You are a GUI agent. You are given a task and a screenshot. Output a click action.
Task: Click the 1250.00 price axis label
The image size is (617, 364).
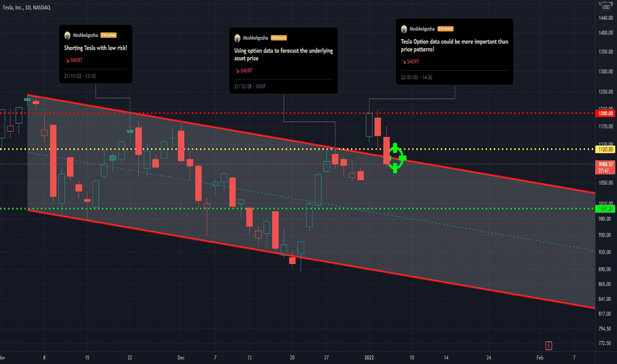(x=606, y=92)
